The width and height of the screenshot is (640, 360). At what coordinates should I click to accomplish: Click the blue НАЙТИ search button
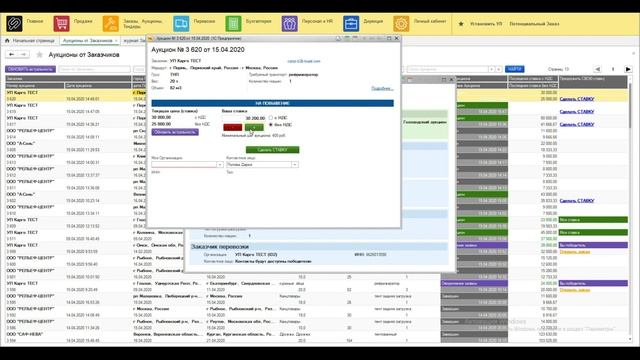(x=514, y=69)
